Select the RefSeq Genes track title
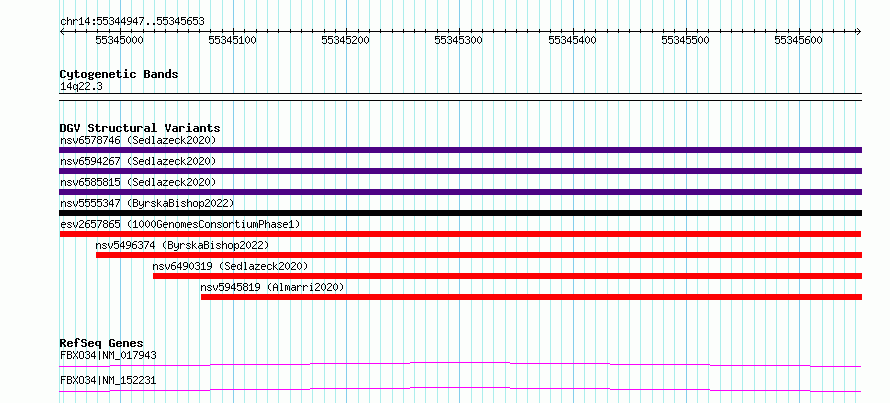890x403 pixels. coord(102,343)
